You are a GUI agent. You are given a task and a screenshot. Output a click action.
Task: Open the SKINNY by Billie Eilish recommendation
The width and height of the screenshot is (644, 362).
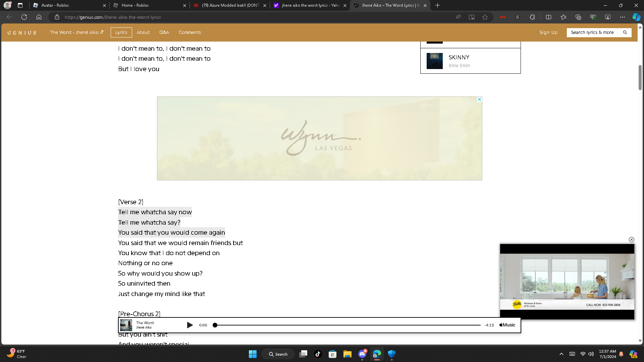coord(470,61)
